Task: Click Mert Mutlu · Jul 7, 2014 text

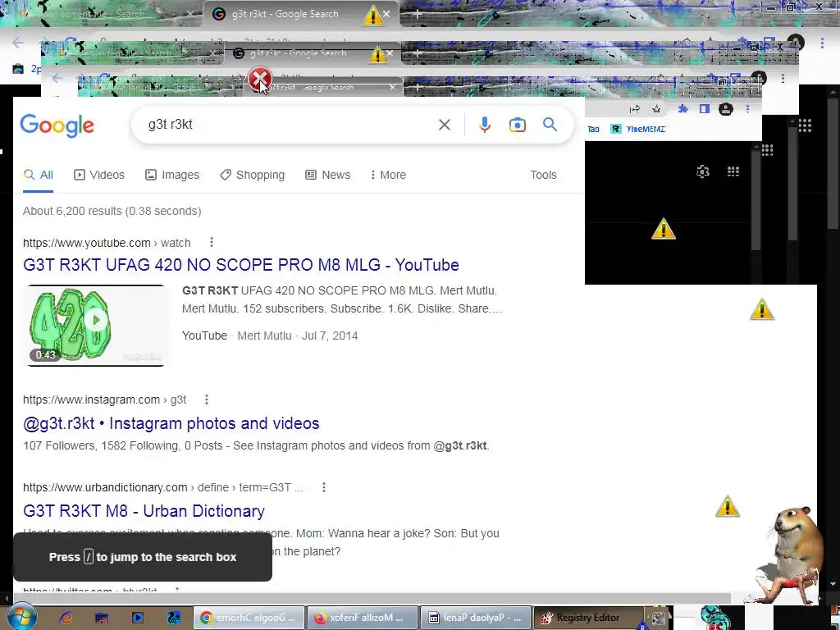Action: point(297,336)
